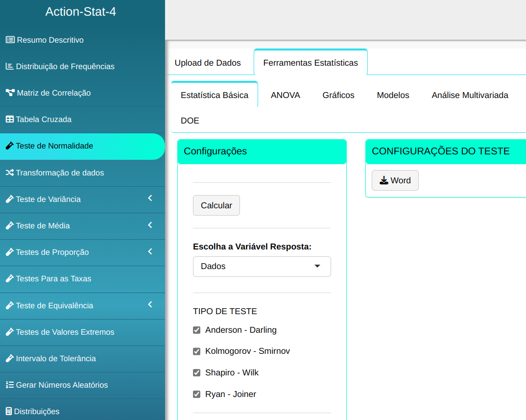Expand the Teste de Variância submenu
The image size is (526, 420).
point(150,198)
